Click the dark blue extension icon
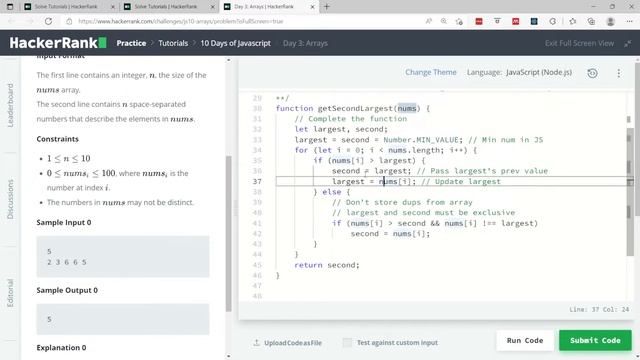The width and height of the screenshot is (640, 360). [534, 21]
